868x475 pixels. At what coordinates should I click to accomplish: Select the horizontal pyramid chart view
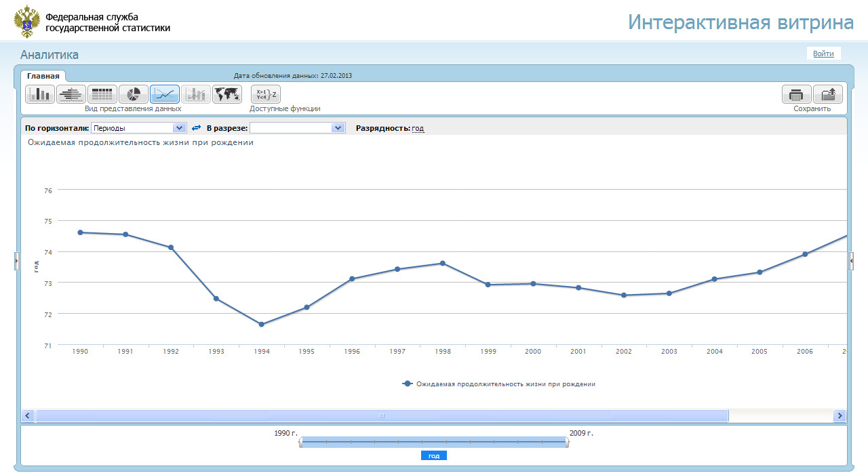pos(71,94)
